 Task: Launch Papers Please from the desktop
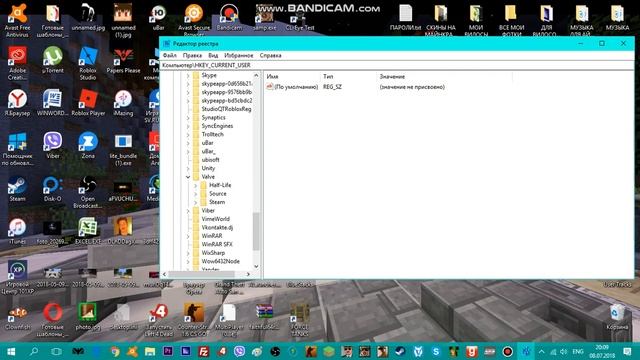pyautogui.click(x=123, y=60)
